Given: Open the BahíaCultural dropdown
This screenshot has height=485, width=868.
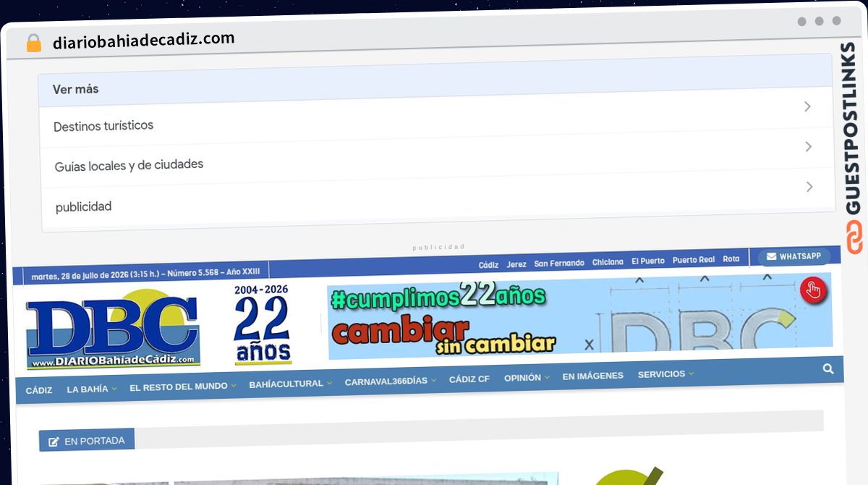Looking at the screenshot, I should (291, 384).
